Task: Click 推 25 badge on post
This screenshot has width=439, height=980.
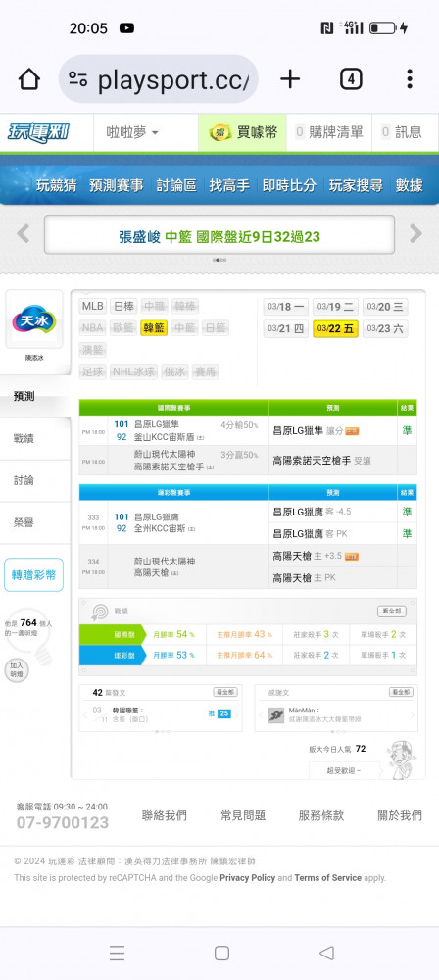Action: click(x=219, y=713)
